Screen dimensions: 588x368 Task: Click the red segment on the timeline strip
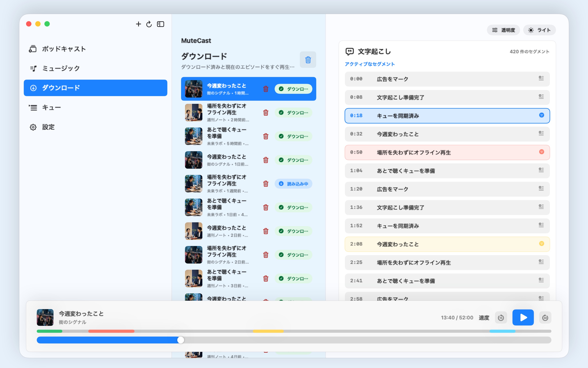pos(111,331)
